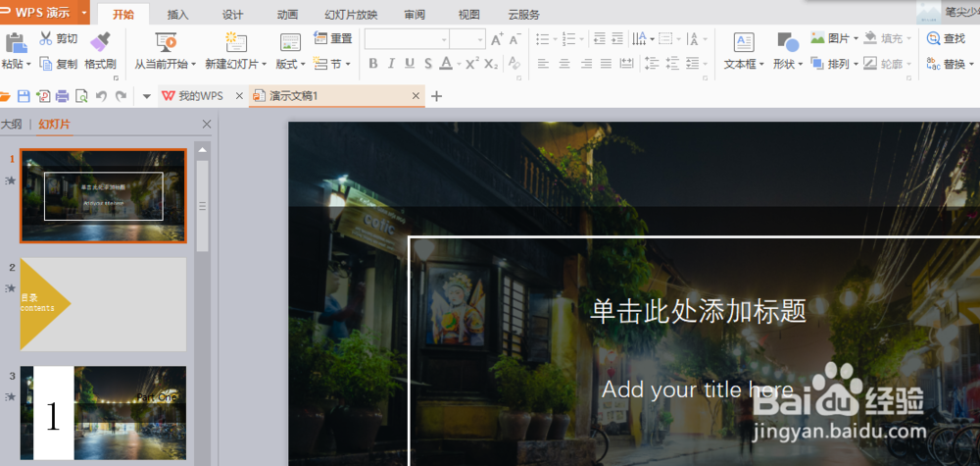Increase font size with the A+ icon
Viewport: 980px width, 466px height.
(497, 39)
